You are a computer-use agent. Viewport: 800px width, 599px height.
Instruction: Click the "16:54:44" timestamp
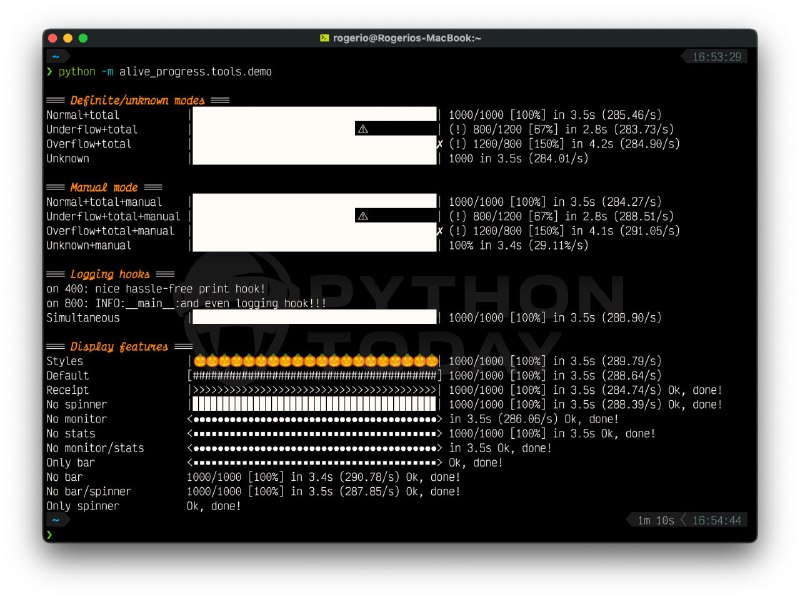pos(716,520)
